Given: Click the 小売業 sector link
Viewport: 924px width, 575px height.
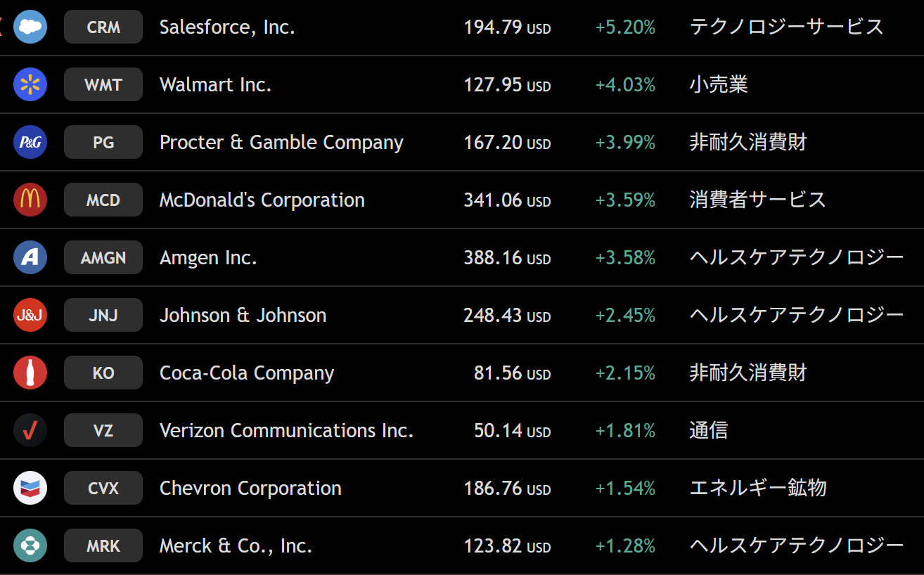Looking at the screenshot, I should [x=718, y=85].
